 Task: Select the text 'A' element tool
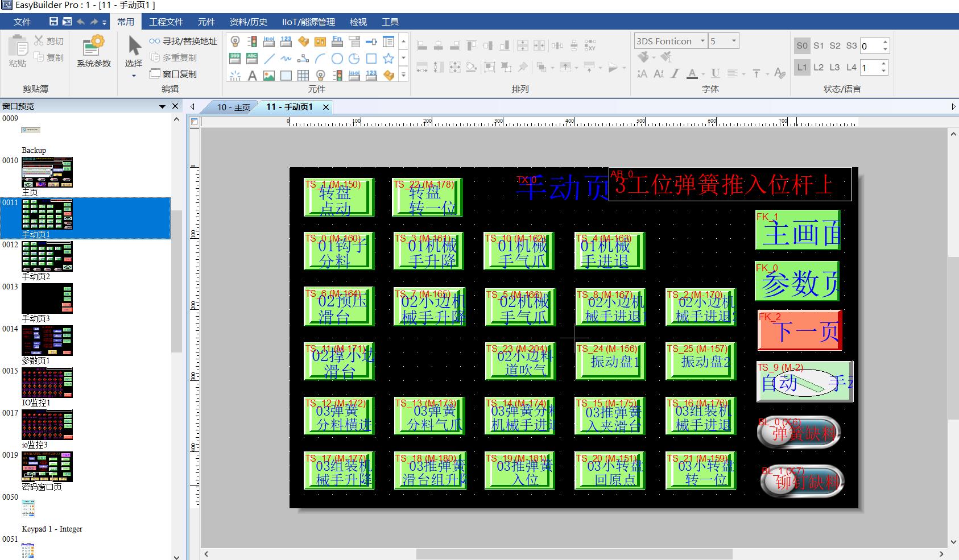(x=252, y=76)
